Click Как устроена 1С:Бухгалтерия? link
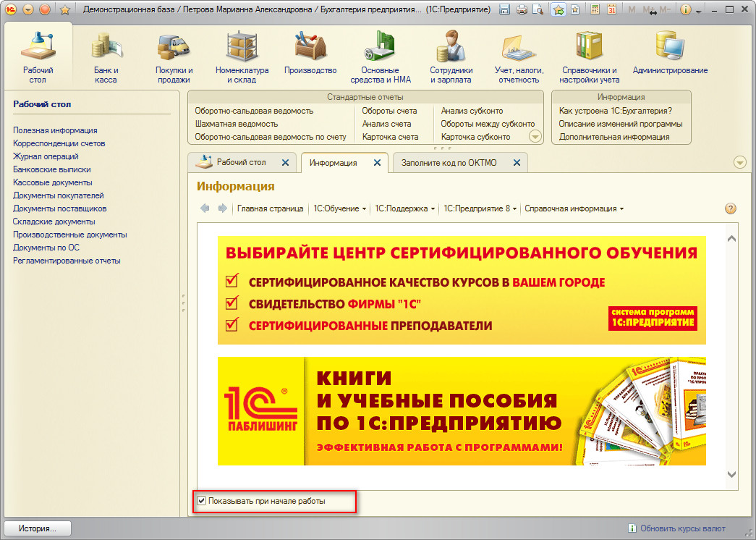 [615, 111]
